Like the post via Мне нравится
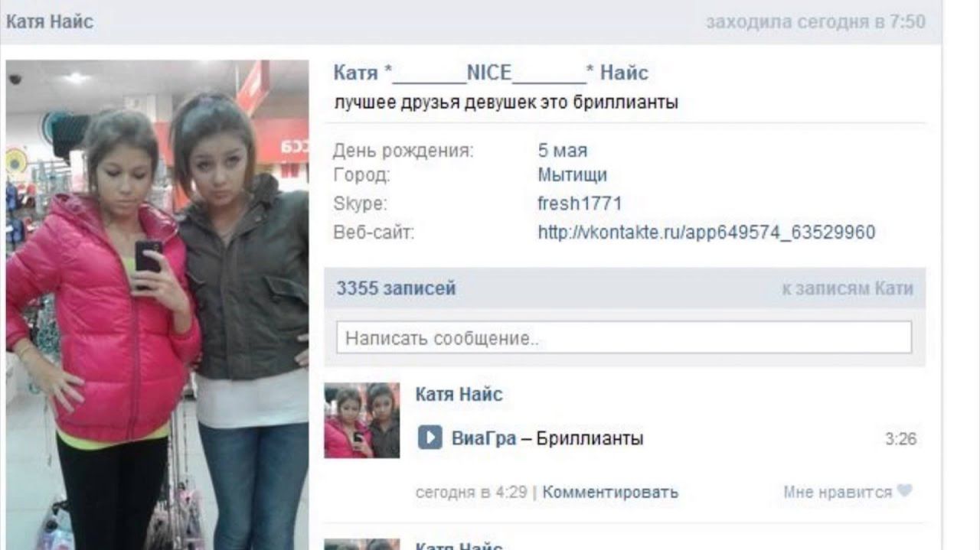980x550 pixels. point(838,492)
